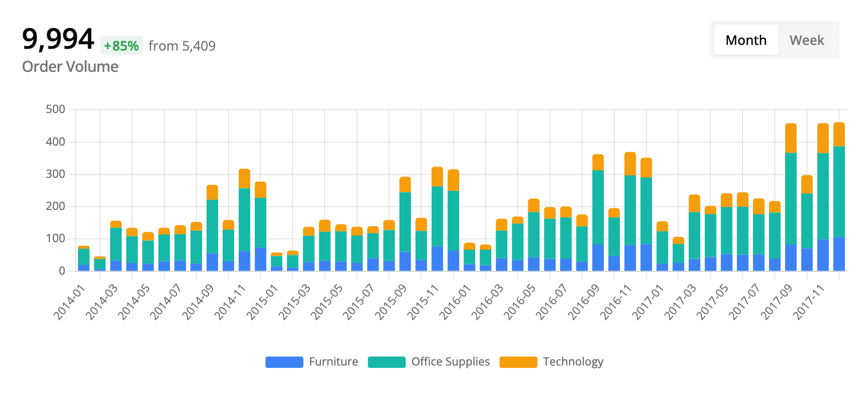Click the green +85% change badge
The image size is (868, 401).
121,46
